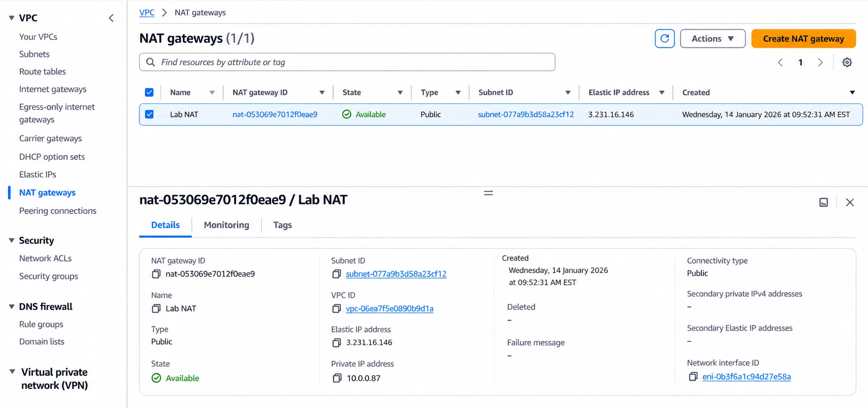Copy the NAT gateway ID in details

[x=156, y=274]
